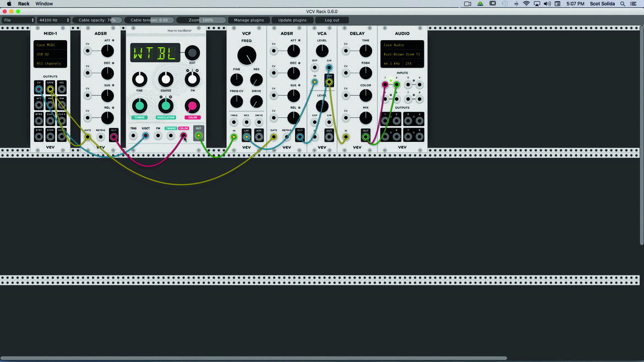This screenshot has height=362, width=644.
Task: Click the Scot Solida user name
Action: 602,4
